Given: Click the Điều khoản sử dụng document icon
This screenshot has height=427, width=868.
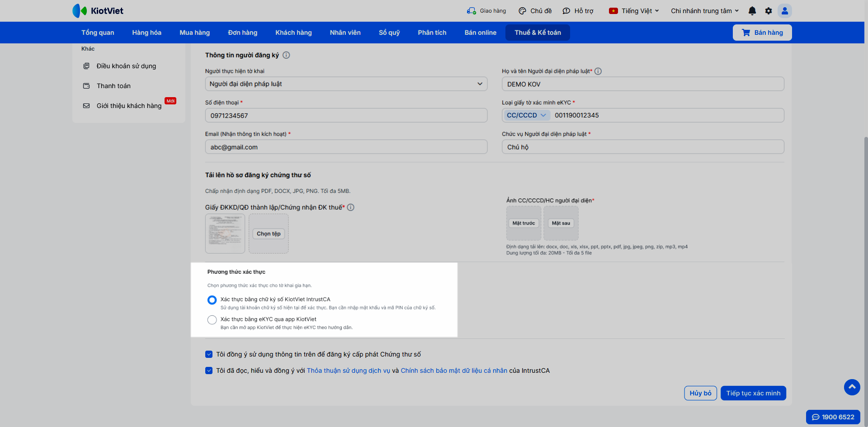Looking at the screenshot, I should point(86,66).
